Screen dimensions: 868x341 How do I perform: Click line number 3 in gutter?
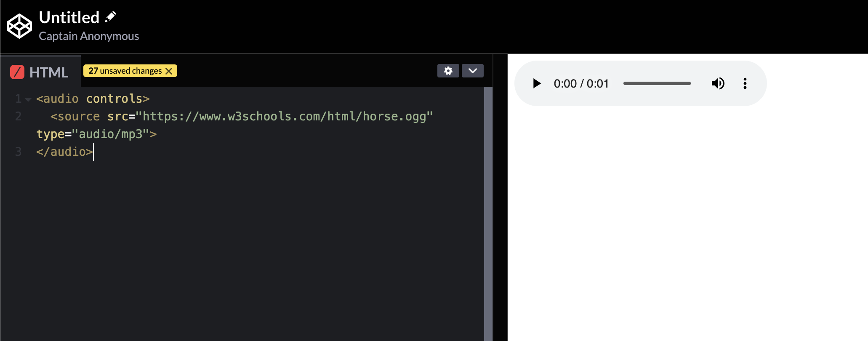[x=18, y=152]
